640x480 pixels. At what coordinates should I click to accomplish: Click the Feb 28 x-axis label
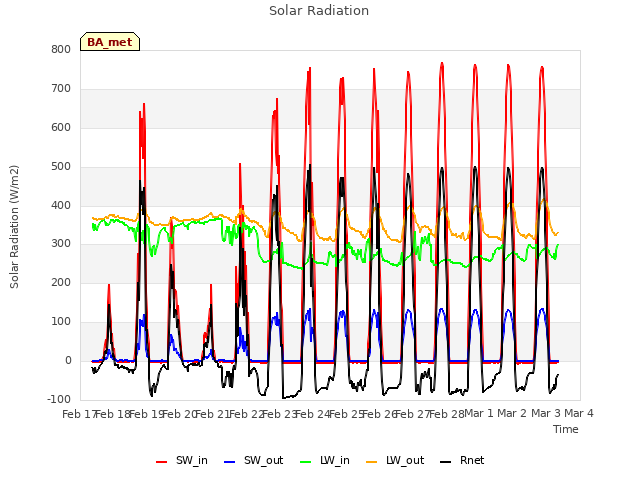pos(447,414)
